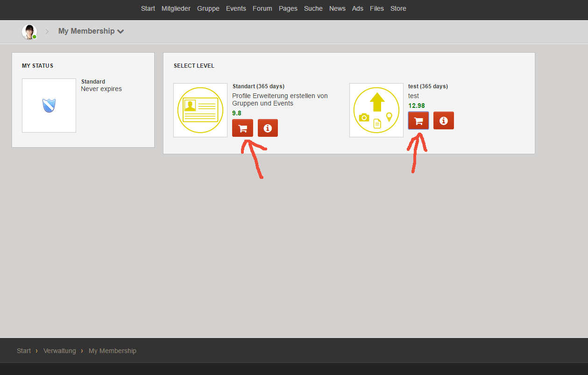Select the test level upload arrow thumbnail

[376, 110]
